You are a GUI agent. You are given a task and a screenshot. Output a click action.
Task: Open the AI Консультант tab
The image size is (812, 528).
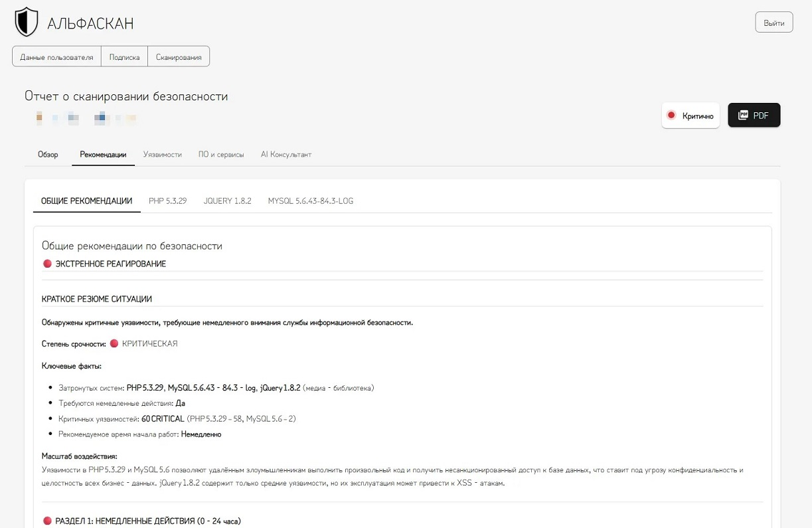285,154
